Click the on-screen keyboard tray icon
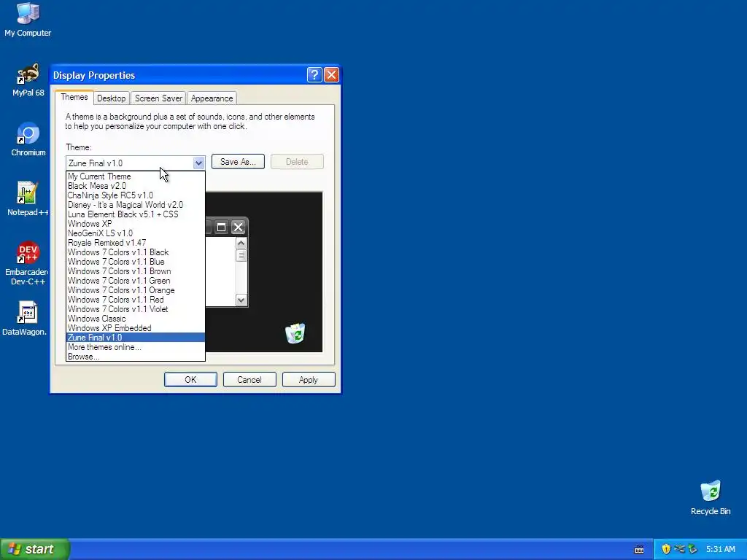747x560 pixels. coord(639,550)
